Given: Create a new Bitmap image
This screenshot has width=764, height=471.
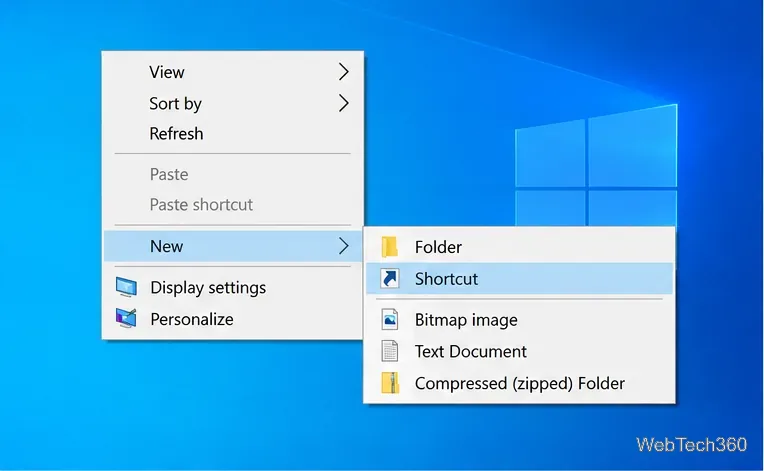Looking at the screenshot, I should [x=519, y=320].
